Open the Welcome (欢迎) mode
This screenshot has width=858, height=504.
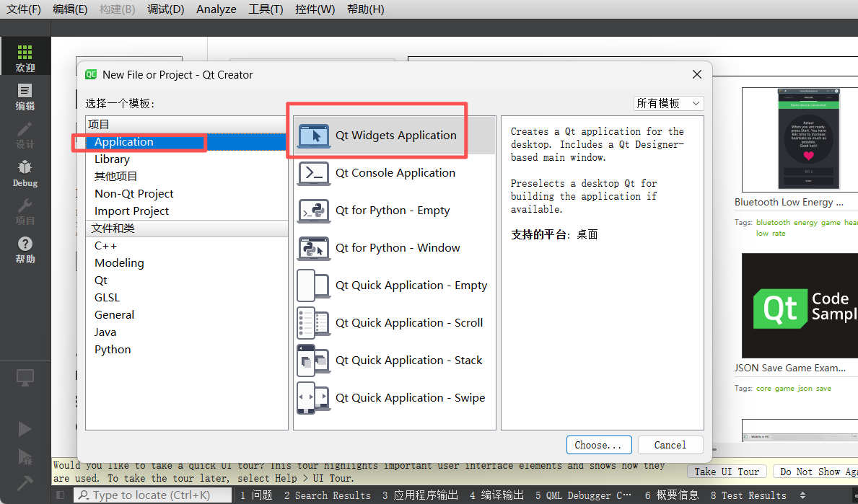pyautogui.click(x=25, y=57)
